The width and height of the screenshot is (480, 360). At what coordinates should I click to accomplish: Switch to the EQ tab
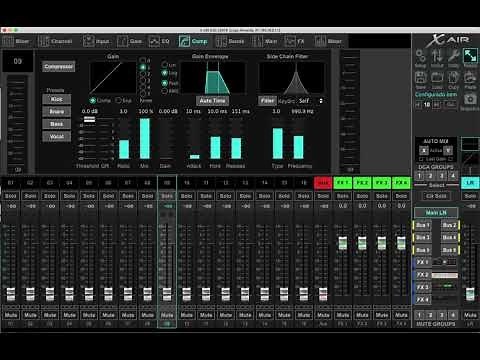coord(159,41)
